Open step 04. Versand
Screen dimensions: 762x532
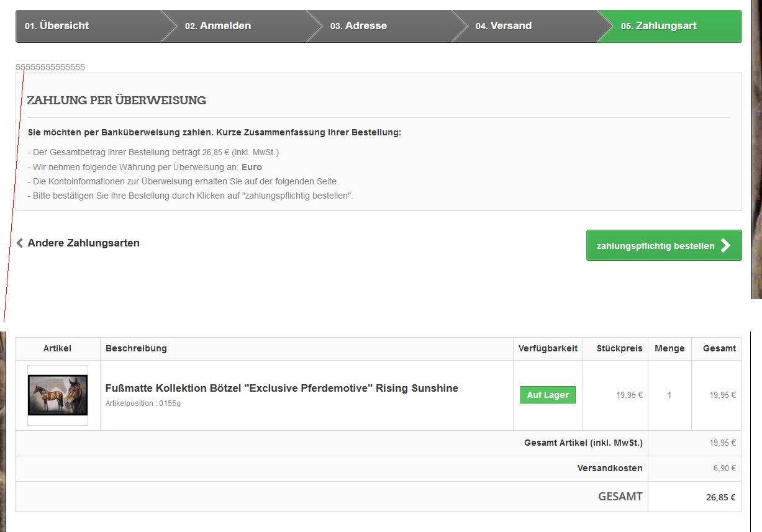click(504, 26)
